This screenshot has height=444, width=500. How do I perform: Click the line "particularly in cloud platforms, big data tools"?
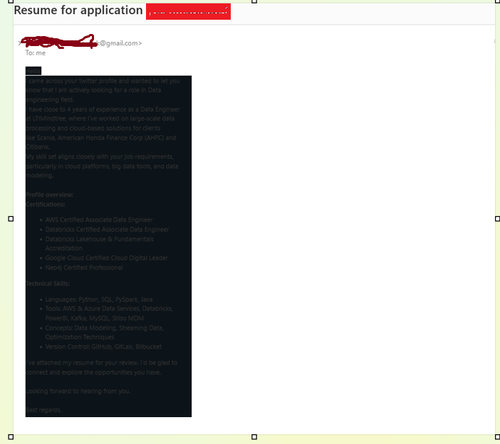(x=102, y=166)
